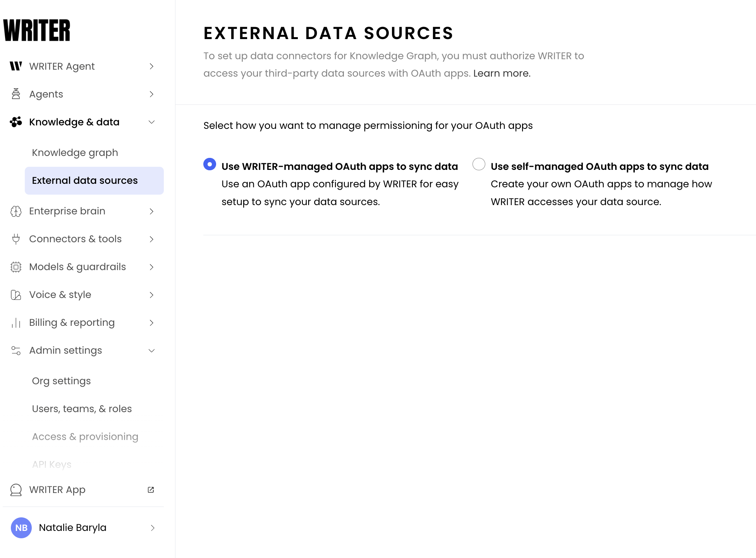Select self-managed OAuth apps radio button
The width and height of the screenshot is (756, 558).
click(479, 164)
